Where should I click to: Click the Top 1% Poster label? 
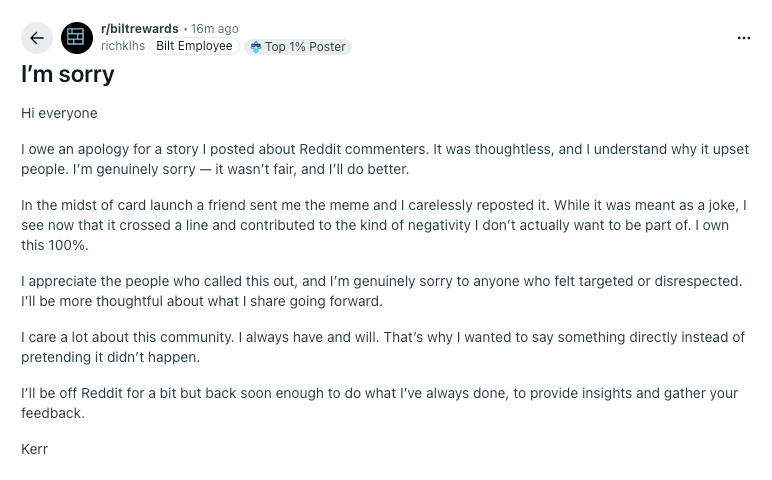(305, 47)
